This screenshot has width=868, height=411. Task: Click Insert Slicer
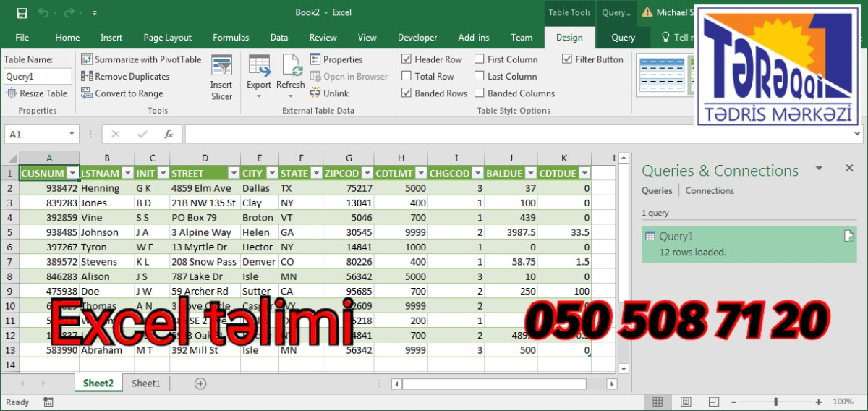pos(221,78)
